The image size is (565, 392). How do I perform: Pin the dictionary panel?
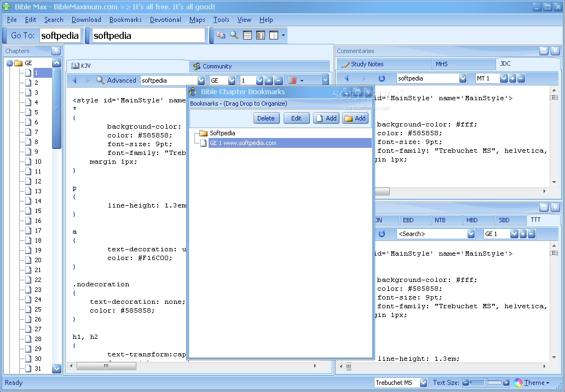click(555, 207)
